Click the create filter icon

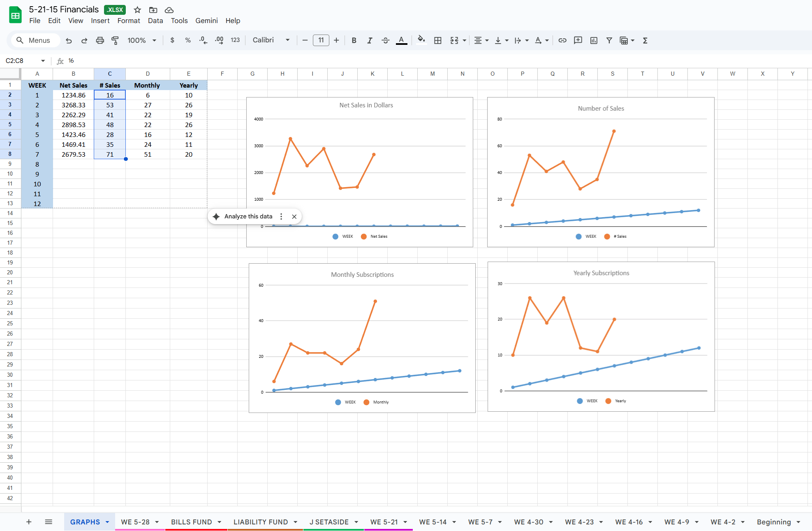[x=609, y=40]
